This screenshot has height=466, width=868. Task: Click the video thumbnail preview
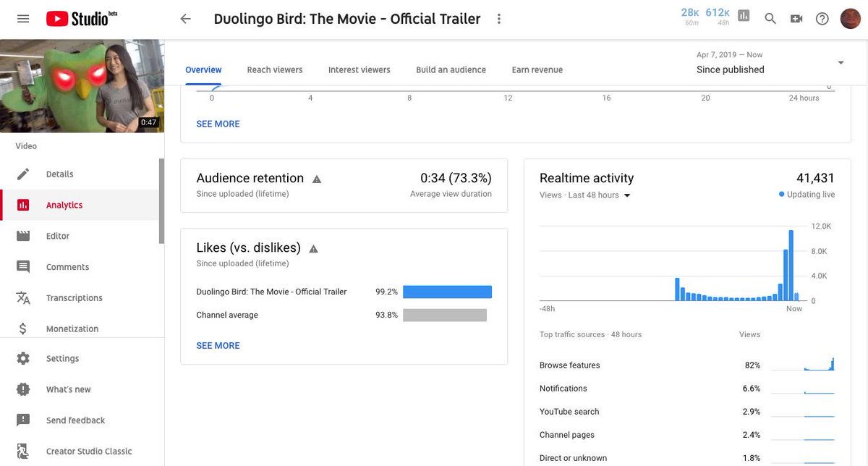pyautogui.click(x=82, y=86)
